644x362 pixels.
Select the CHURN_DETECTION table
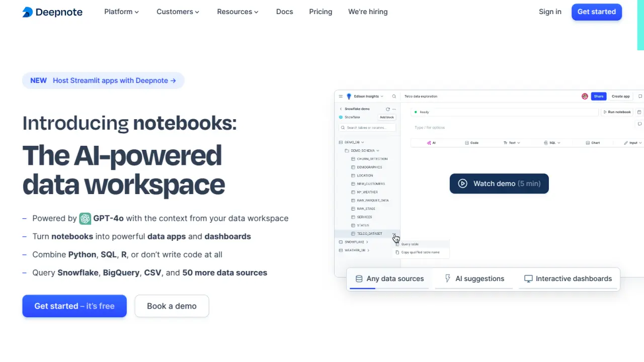point(369,159)
